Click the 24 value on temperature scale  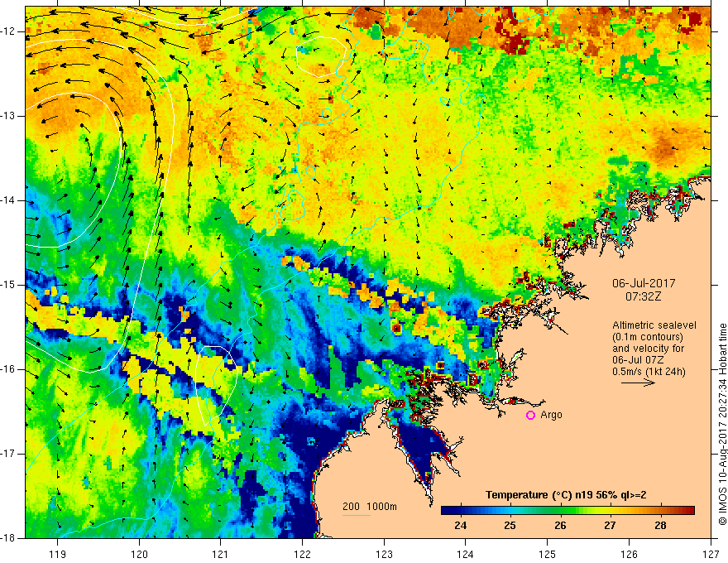coord(460,526)
